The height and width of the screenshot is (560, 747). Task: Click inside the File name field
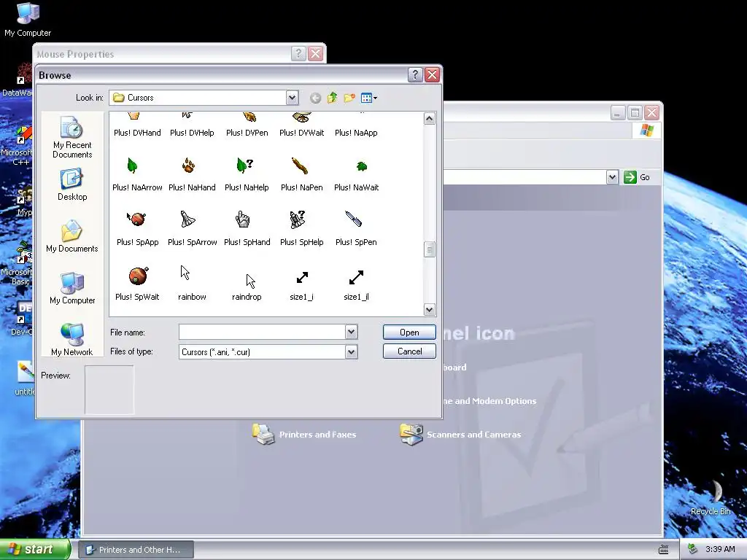262,332
